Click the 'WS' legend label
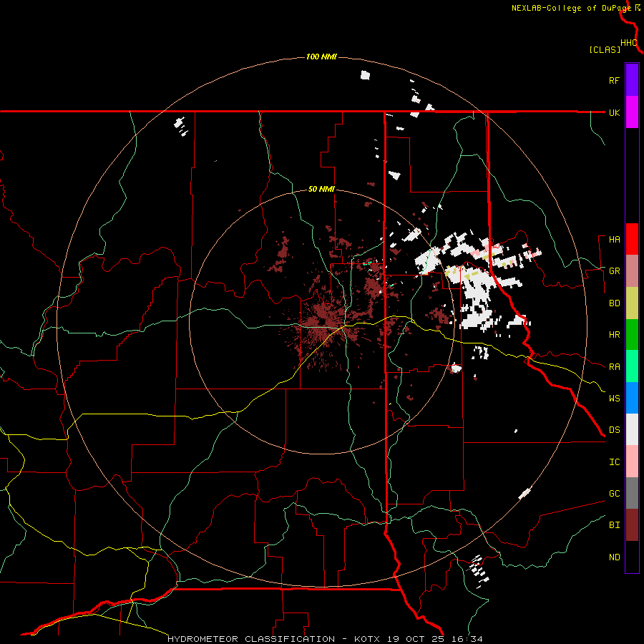 pos(614,398)
